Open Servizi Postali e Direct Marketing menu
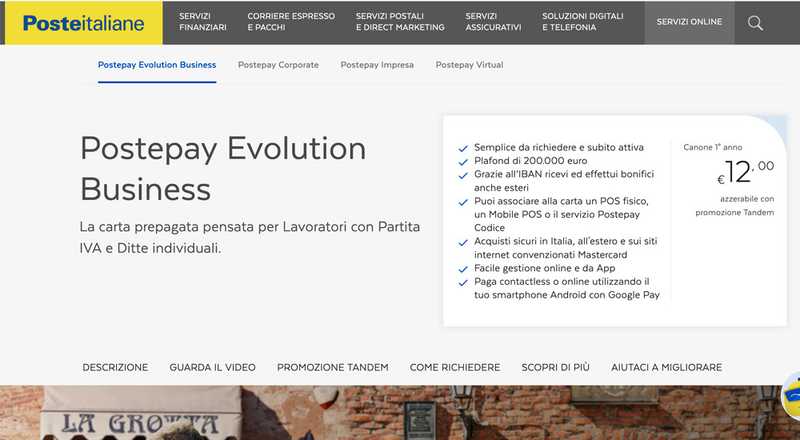This screenshot has height=440, width=800. coord(400,22)
